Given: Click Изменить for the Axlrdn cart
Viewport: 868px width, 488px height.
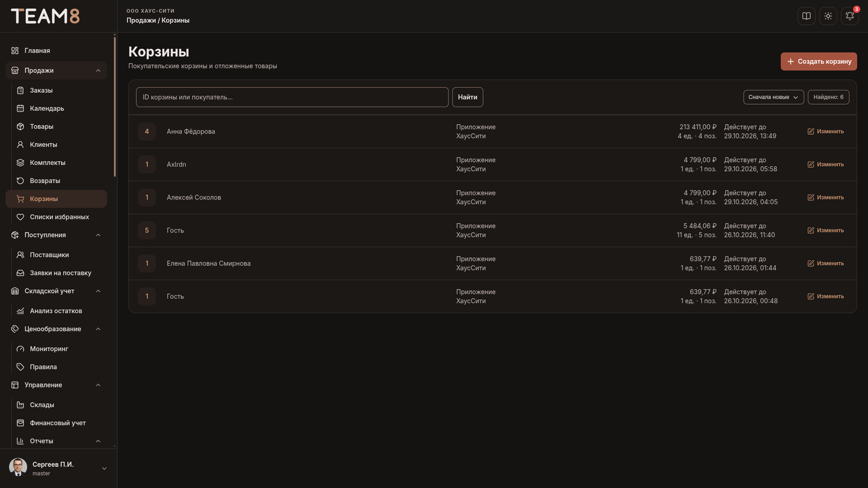Looking at the screenshot, I should [826, 164].
